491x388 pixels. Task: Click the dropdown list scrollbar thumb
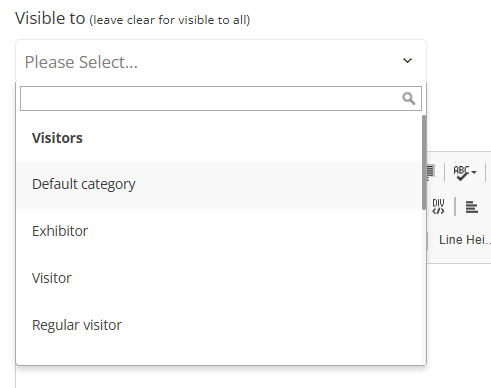(x=424, y=162)
